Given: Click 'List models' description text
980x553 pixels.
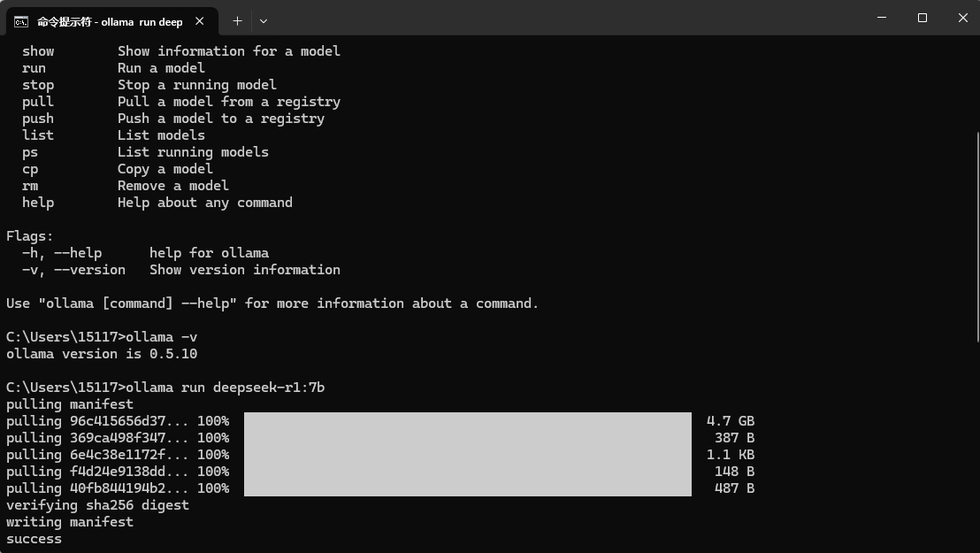Looking at the screenshot, I should 161,135.
